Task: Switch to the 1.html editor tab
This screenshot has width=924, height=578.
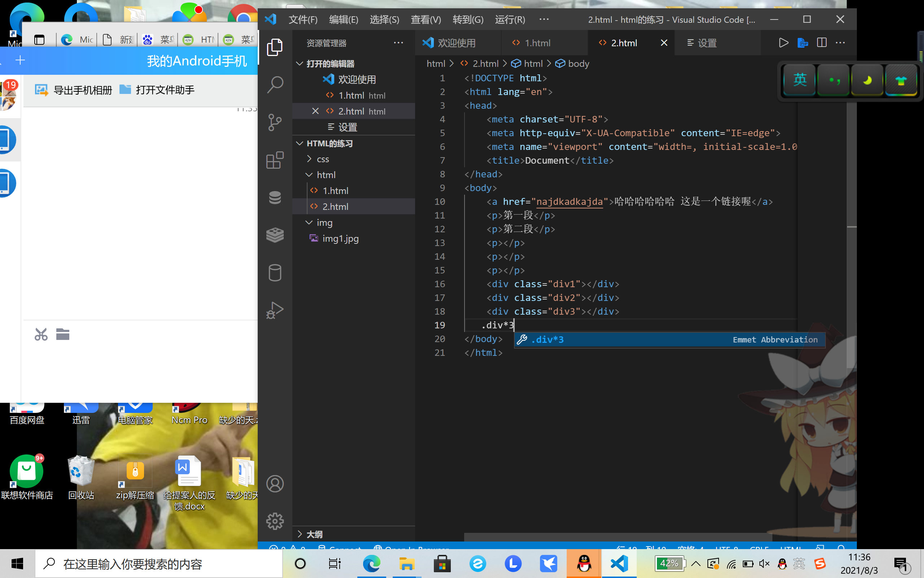Action: (544, 43)
